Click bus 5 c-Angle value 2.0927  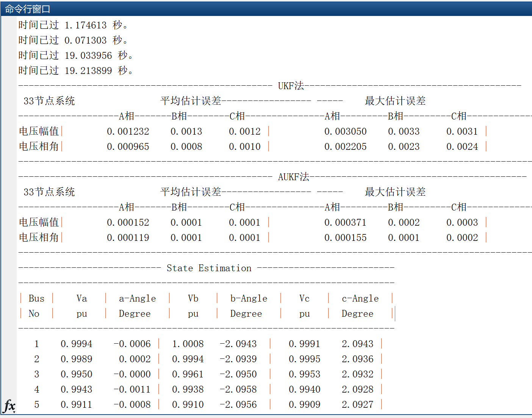click(x=358, y=405)
